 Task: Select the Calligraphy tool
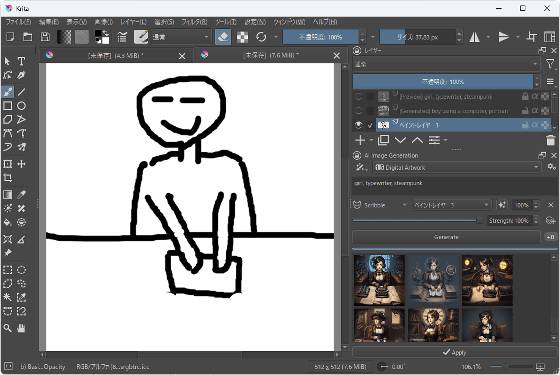21,75
